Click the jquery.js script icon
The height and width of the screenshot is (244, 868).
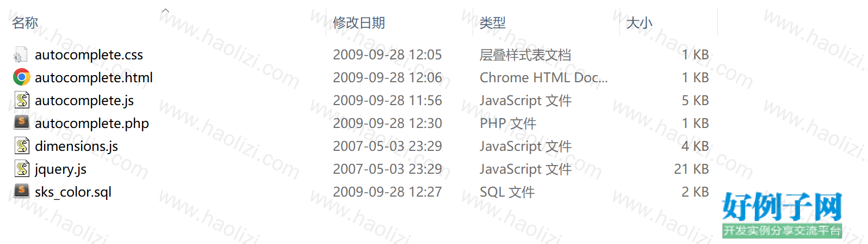pyautogui.click(x=22, y=169)
